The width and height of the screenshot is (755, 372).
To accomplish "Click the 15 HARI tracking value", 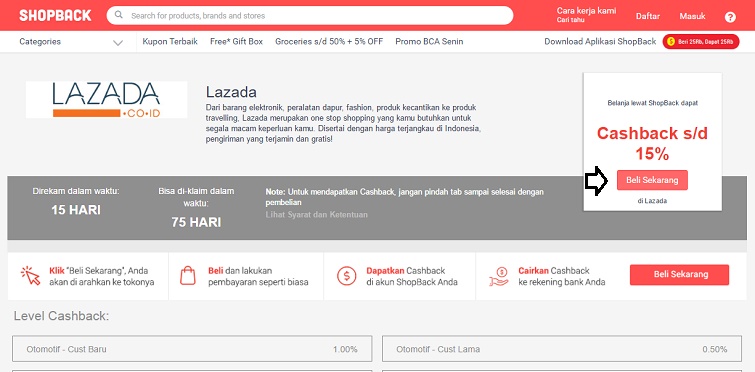I will coord(76,210).
